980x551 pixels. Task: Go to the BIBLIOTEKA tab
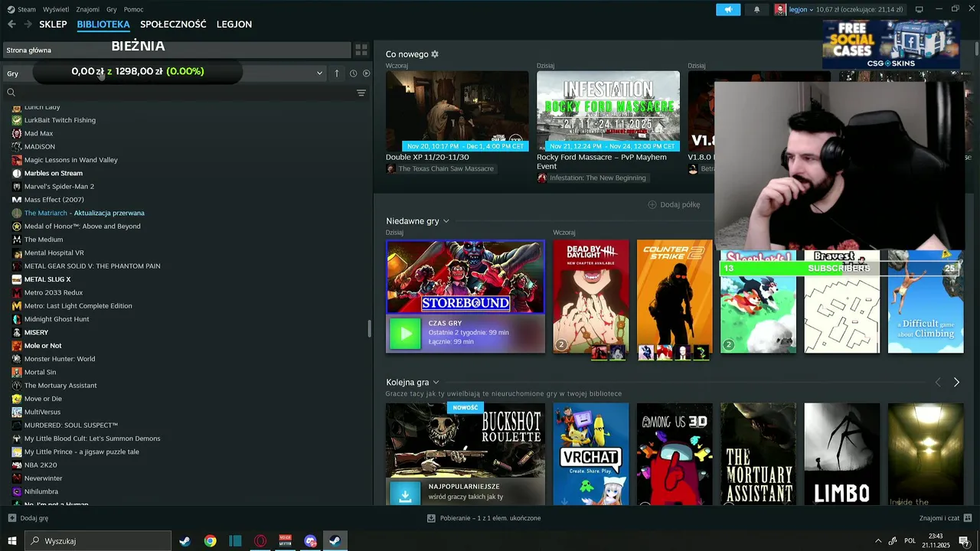point(103,24)
